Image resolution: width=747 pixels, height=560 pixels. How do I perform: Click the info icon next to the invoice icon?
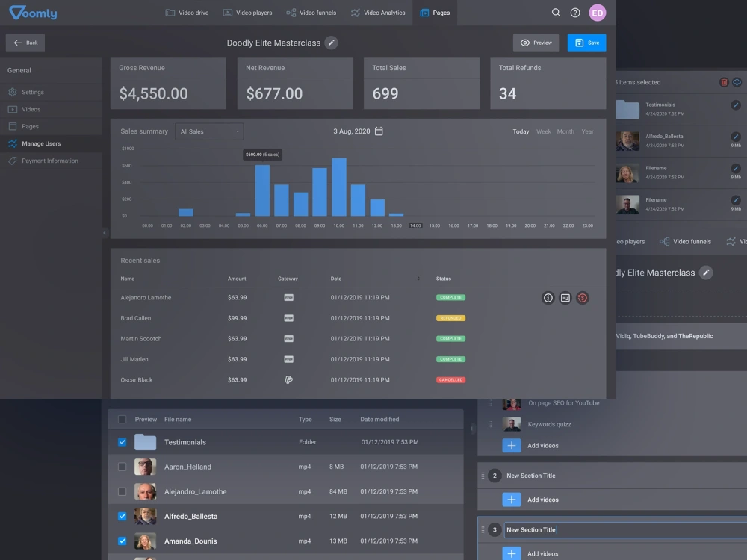[x=548, y=298]
